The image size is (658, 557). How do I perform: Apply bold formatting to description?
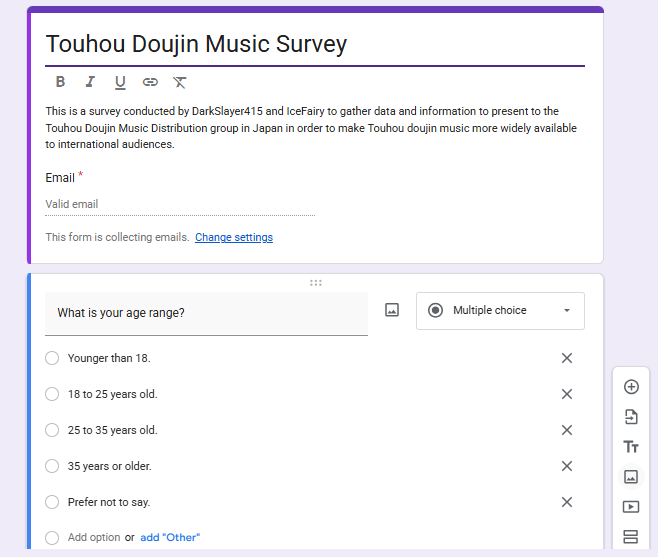coord(60,81)
